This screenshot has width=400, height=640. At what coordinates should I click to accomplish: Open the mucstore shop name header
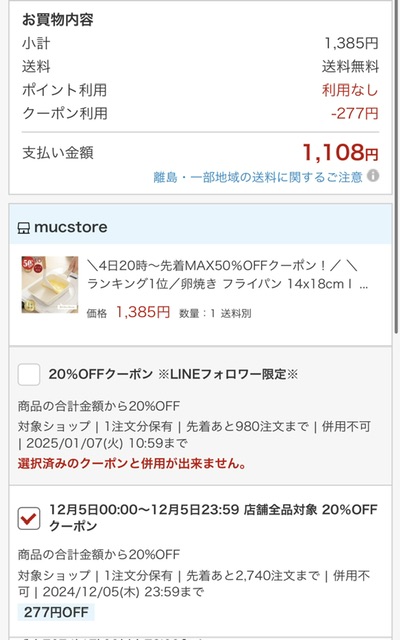[x=71, y=227]
